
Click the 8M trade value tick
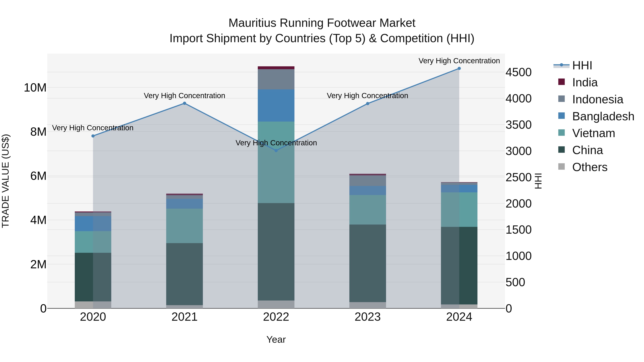pyautogui.click(x=38, y=132)
